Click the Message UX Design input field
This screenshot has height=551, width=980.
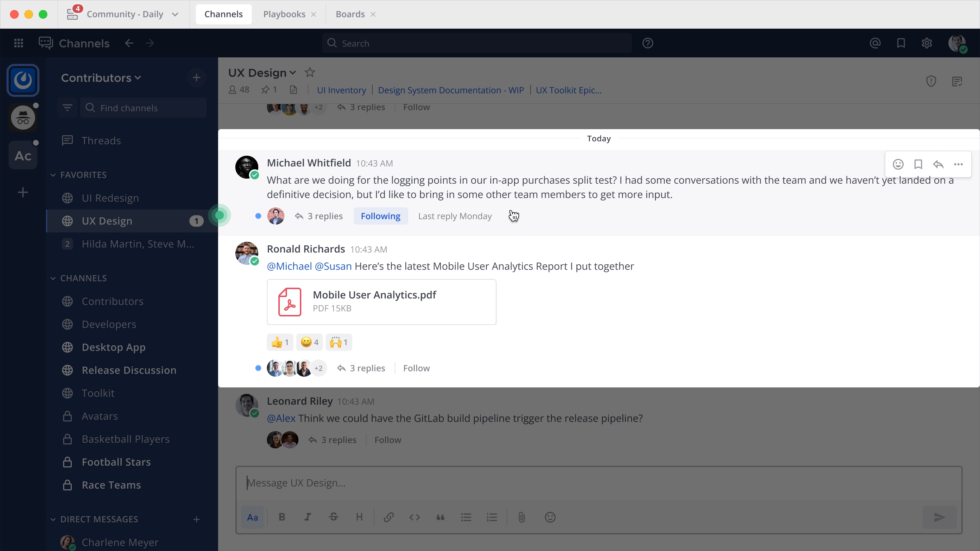pyautogui.click(x=600, y=483)
